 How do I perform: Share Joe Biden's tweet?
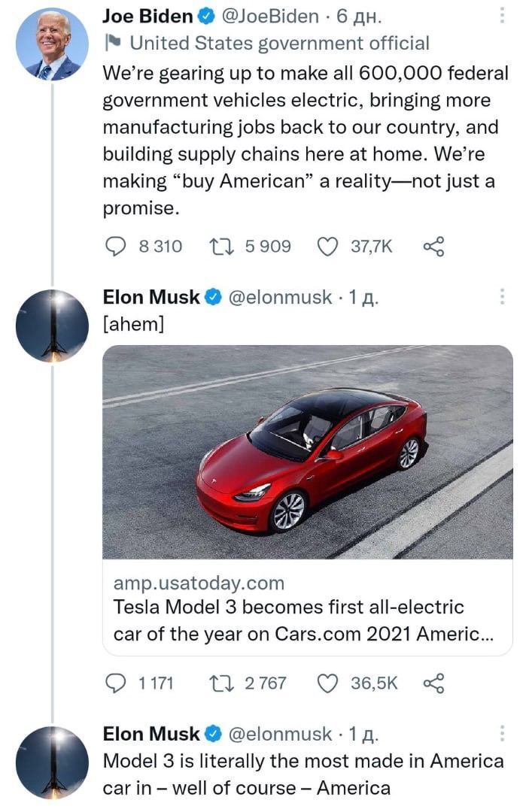434,247
